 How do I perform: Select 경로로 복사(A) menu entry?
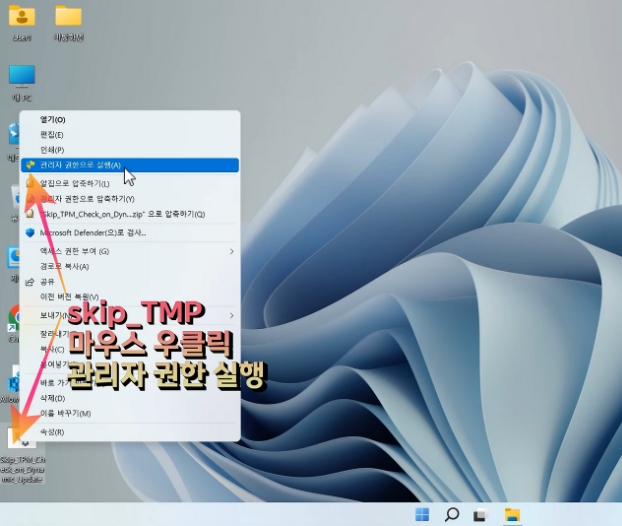pyautogui.click(x=64, y=266)
